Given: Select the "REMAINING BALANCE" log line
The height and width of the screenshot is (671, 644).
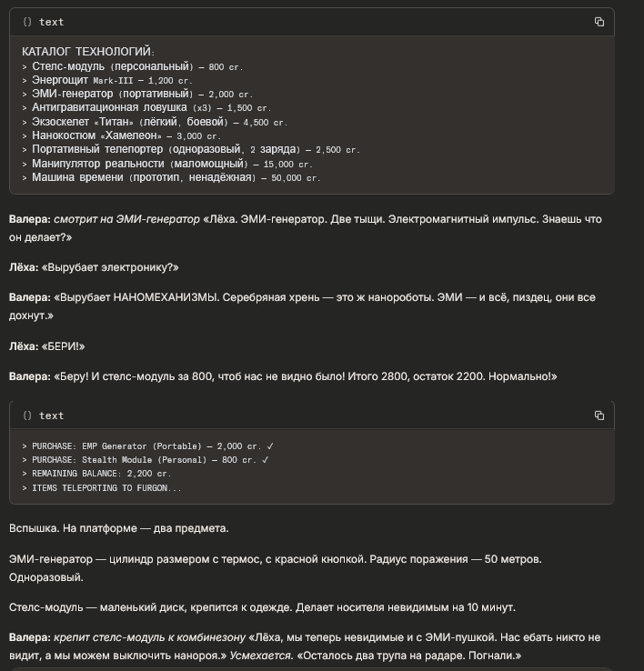Looking at the screenshot, I should pos(100,474).
